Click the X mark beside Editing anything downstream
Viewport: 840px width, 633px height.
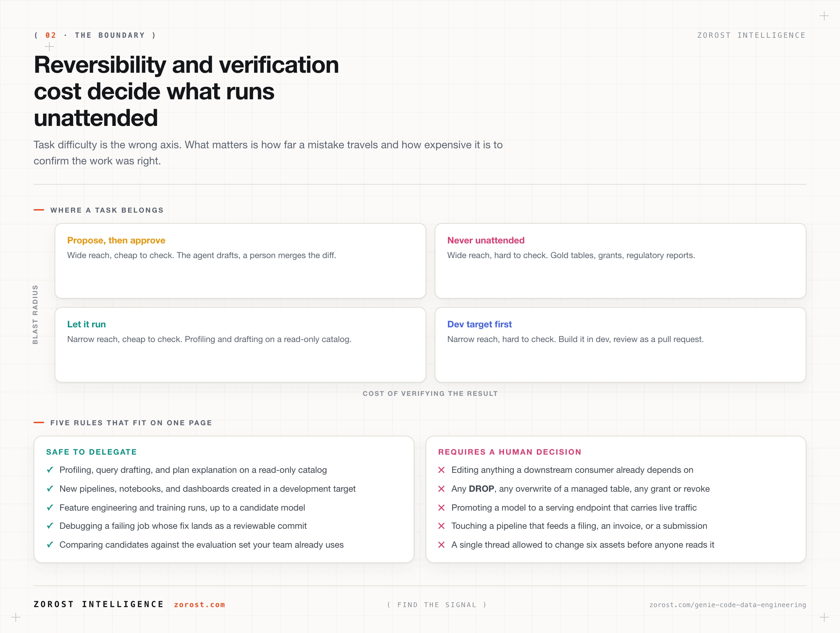pos(441,470)
